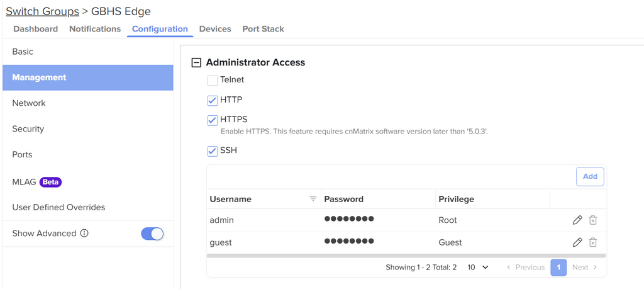
Task: Click the Show Advanced info icon
Action: [x=84, y=234]
